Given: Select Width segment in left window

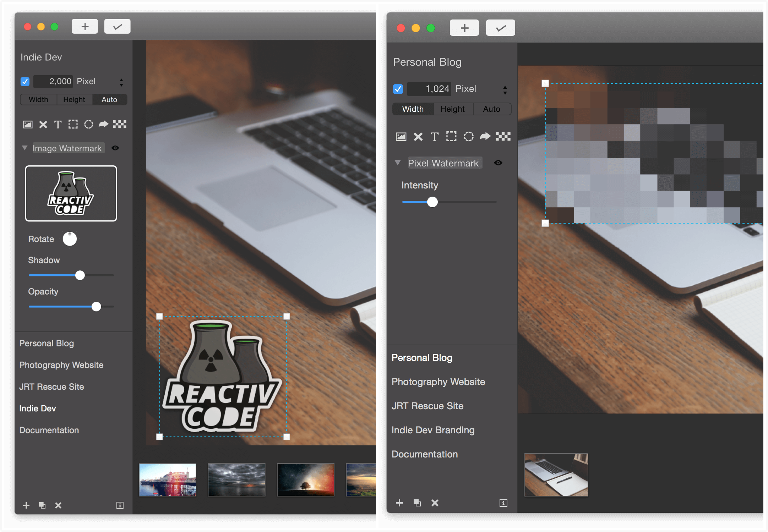Looking at the screenshot, I should 38,100.
